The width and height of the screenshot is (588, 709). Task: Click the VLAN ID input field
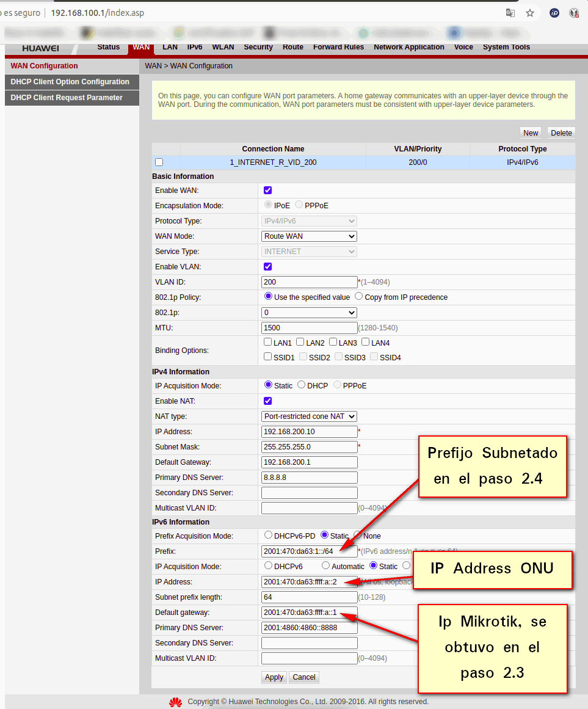309,282
